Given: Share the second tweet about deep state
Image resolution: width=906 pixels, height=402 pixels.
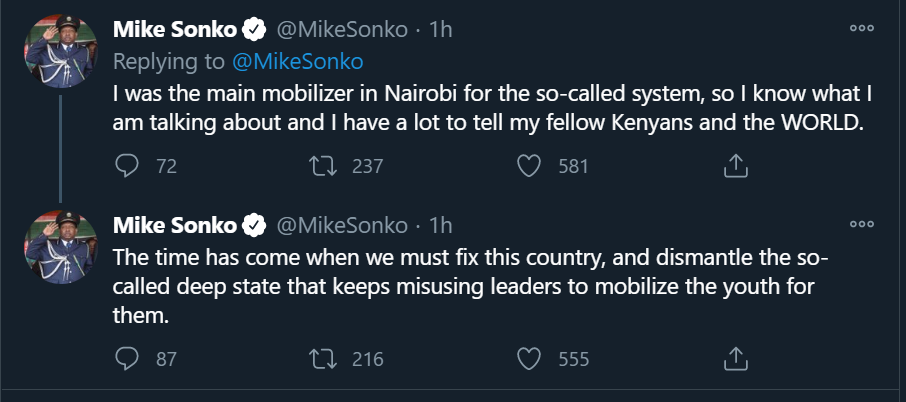Looking at the screenshot, I should click(x=735, y=358).
